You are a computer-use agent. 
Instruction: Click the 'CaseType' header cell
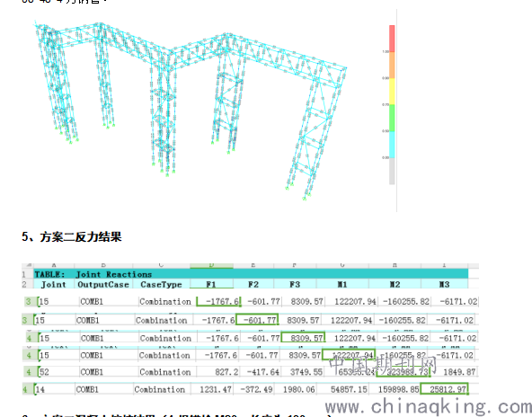pyautogui.click(x=161, y=284)
